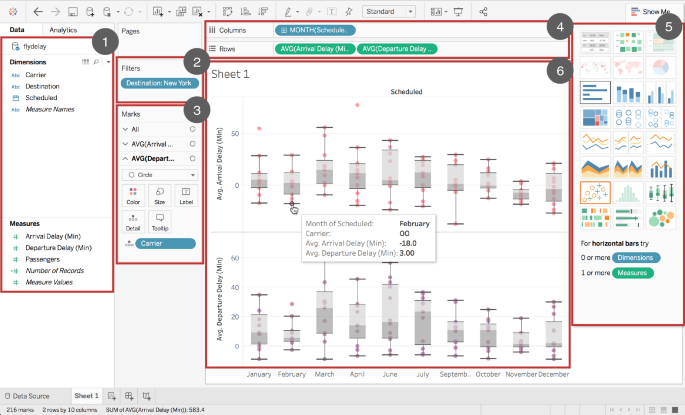Screen dimensions: 685x415
Task: Open the Highlight dropdown arrow
Action: pos(298,12)
